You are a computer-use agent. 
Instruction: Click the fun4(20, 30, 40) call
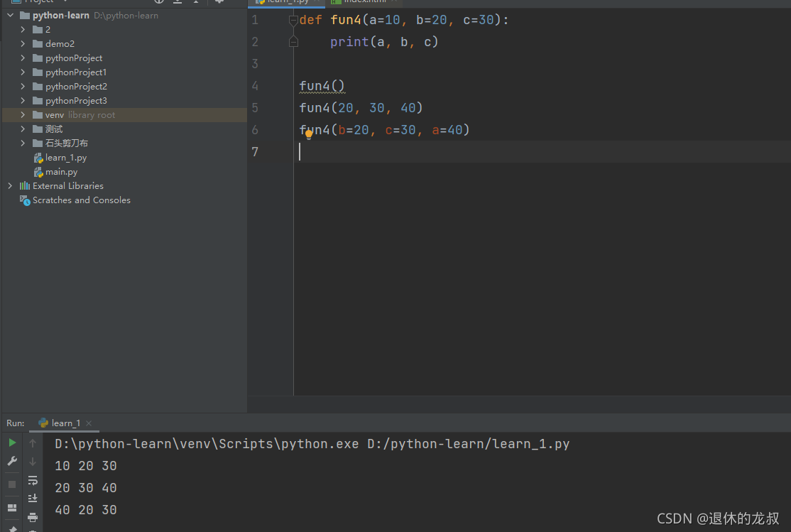click(361, 107)
